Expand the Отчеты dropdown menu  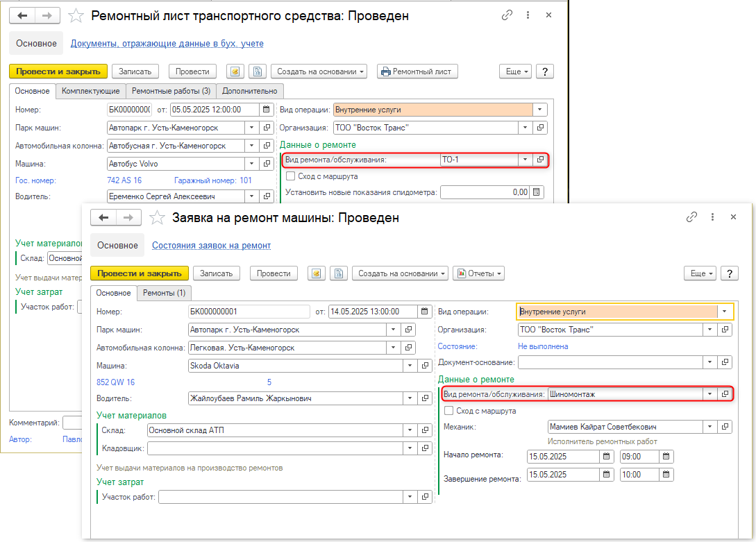tap(478, 273)
